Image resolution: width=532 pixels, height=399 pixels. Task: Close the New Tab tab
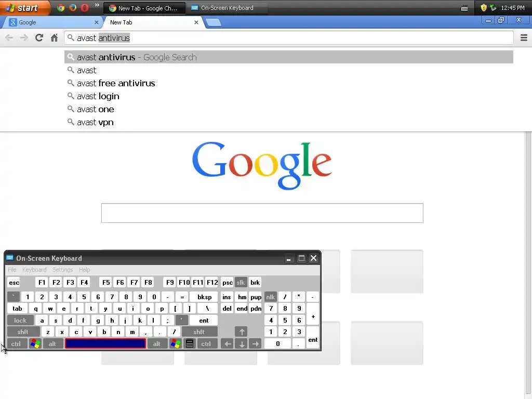tap(196, 22)
